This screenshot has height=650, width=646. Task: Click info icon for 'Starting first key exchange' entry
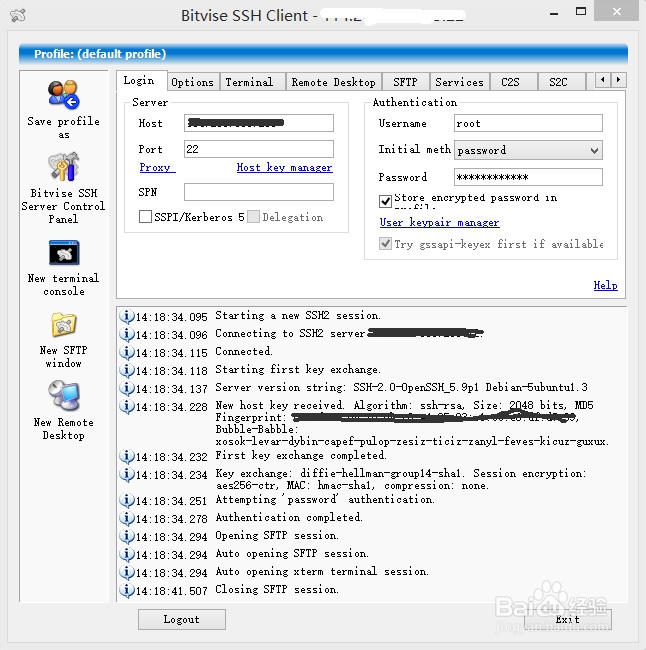[126, 370]
